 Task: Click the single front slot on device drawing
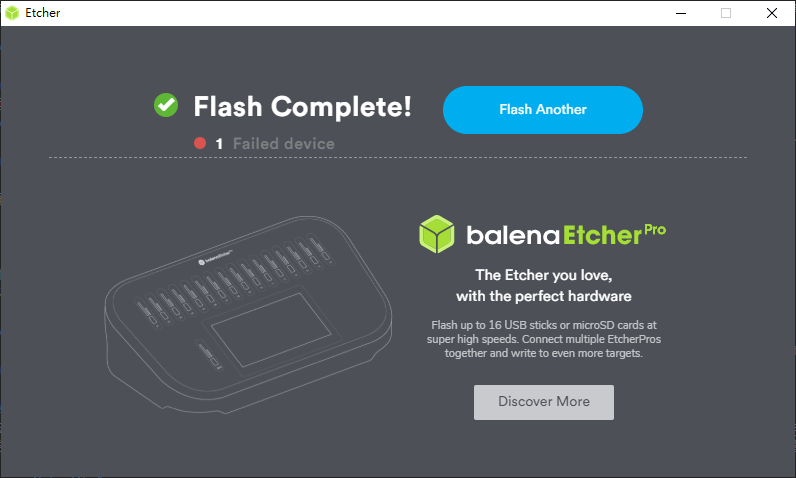pyautogui.click(x=210, y=355)
